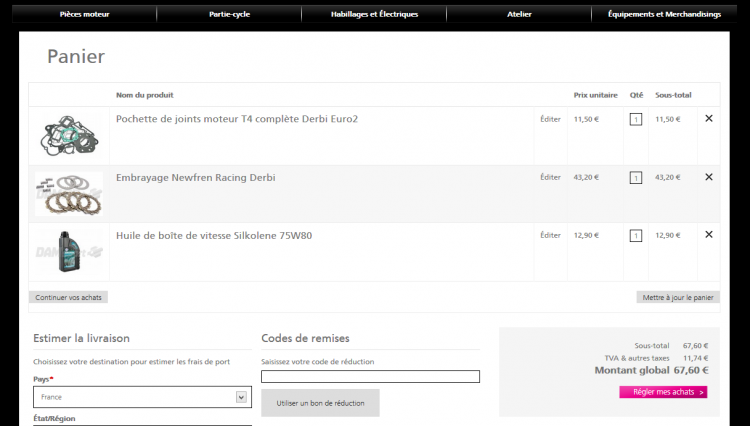
Task: Edit quantity field for Silkolene 75W80 oil
Action: pyautogui.click(x=636, y=236)
